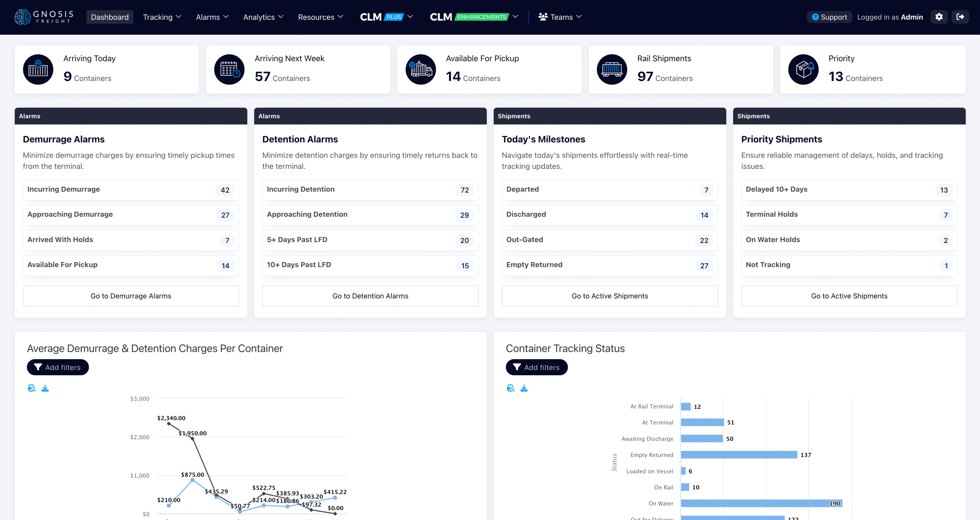Click Go to Detention Alarms

370,296
